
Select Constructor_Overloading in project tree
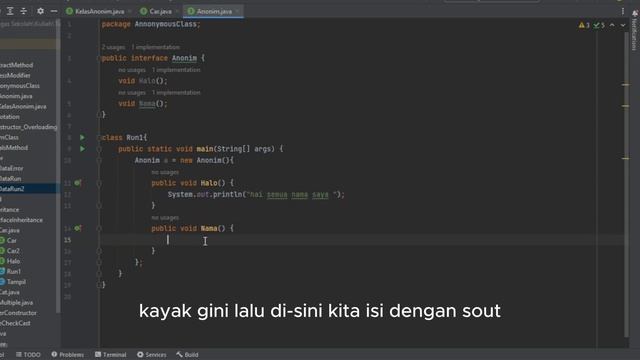pyautogui.click(x=29, y=127)
